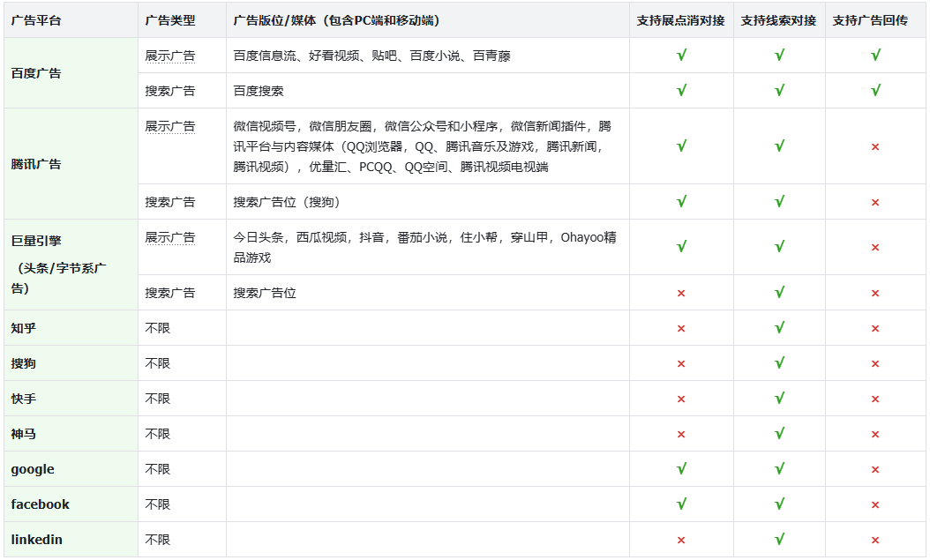Click 不限 in the facebook row
Image resolution: width=930 pixels, height=560 pixels.
point(158,504)
